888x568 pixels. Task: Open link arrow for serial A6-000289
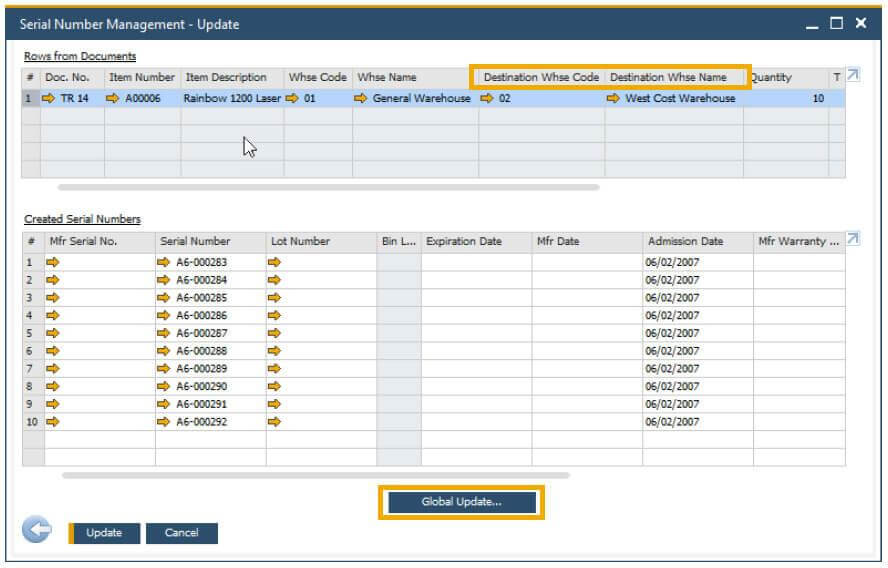pyautogui.click(x=163, y=369)
